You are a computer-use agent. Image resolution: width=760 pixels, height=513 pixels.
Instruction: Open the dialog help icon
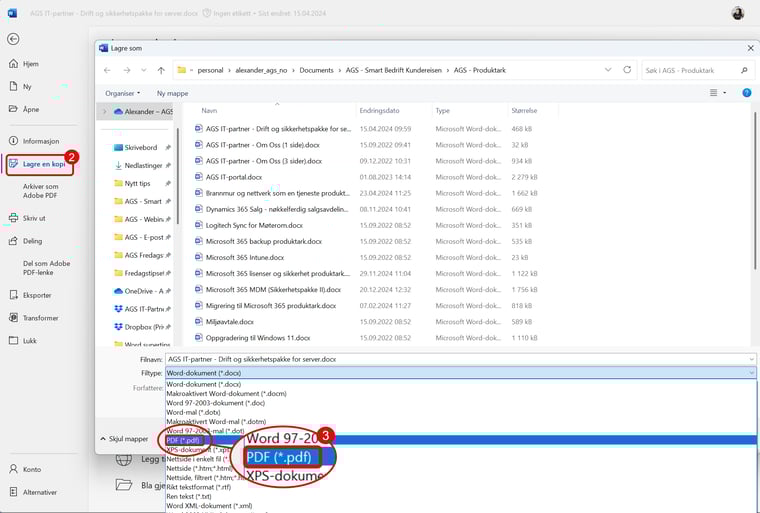(746, 93)
